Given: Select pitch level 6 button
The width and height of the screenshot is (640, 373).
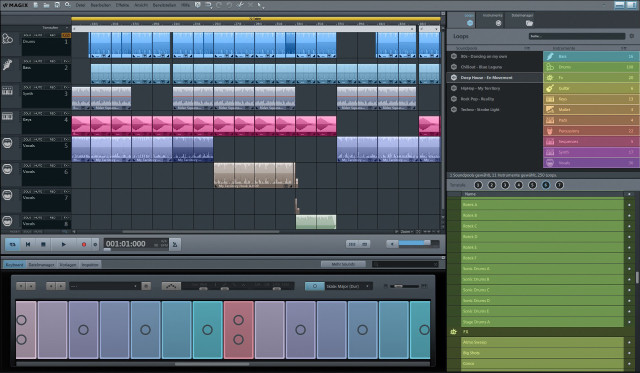Looking at the screenshot, I should pyautogui.click(x=546, y=185).
